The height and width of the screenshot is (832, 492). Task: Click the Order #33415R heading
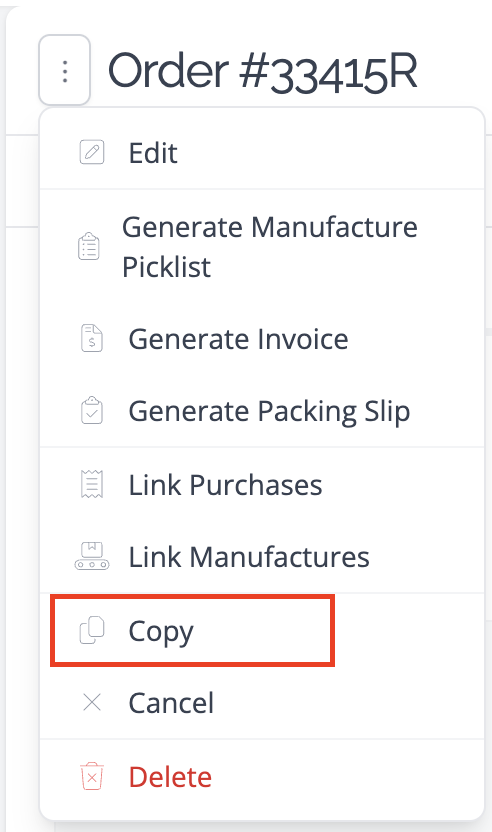click(263, 71)
